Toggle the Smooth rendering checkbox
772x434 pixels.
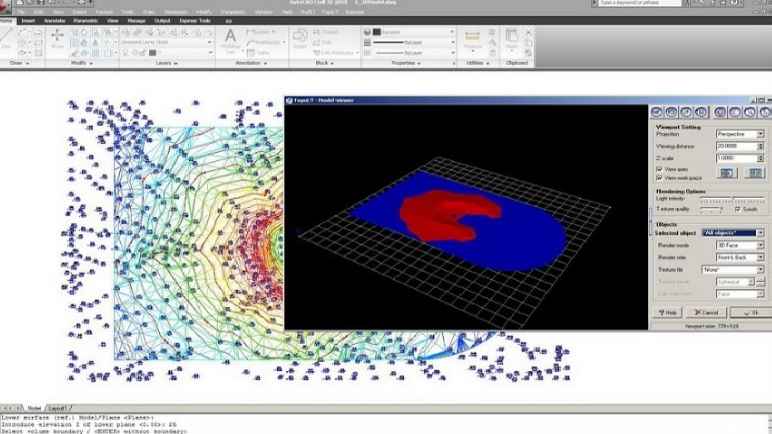[738, 209]
